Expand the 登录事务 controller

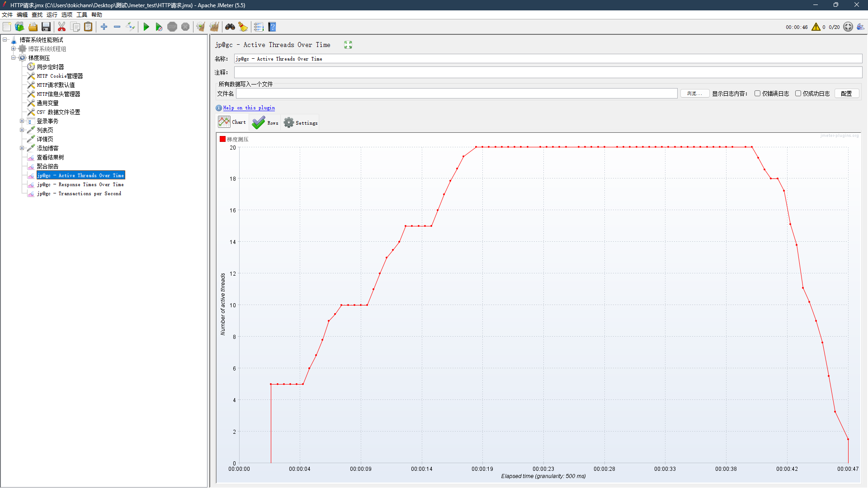[x=22, y=121]
